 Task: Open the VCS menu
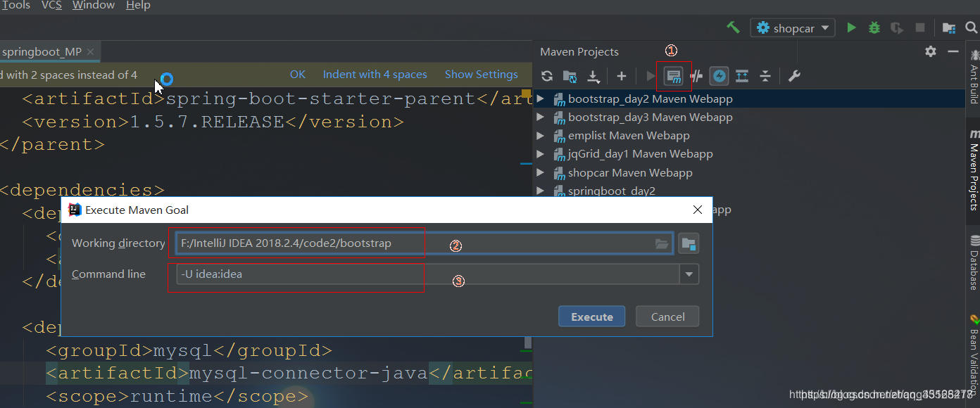[x=51, y=6]
